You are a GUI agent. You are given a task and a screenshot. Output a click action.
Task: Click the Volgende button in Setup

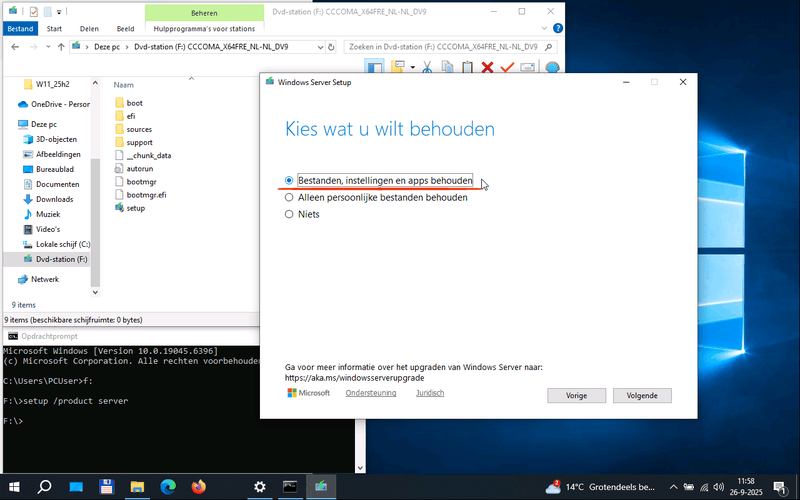pyautogui.click(x=642, y=395)
